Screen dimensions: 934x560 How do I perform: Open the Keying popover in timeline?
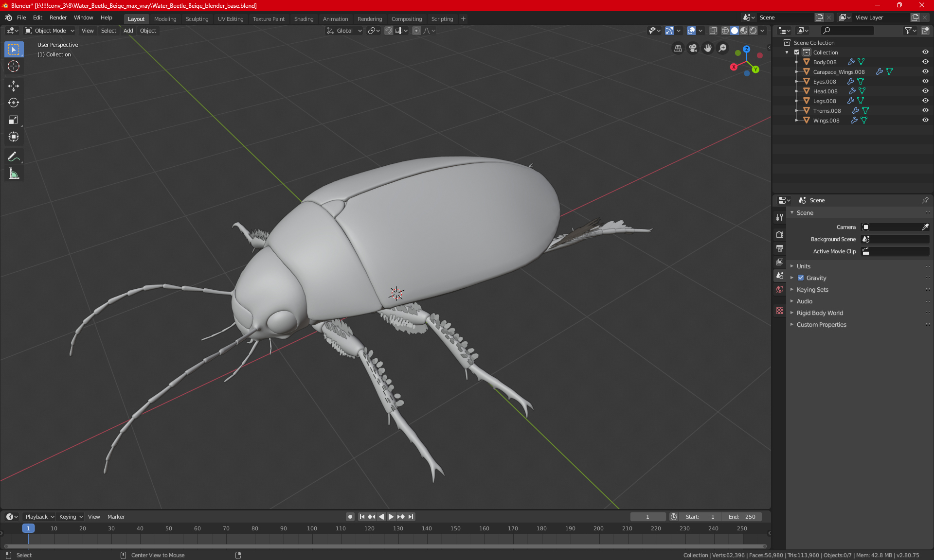point(71,517)
